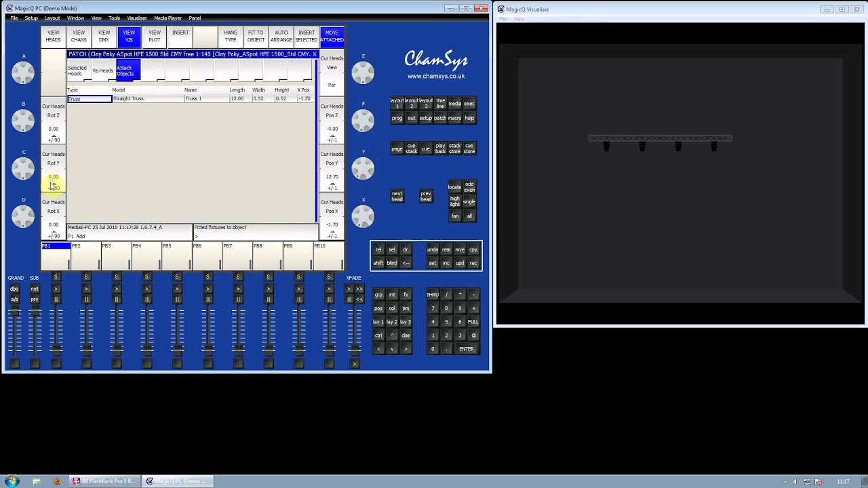Open the Tools menu

click(x=114, y=18)
